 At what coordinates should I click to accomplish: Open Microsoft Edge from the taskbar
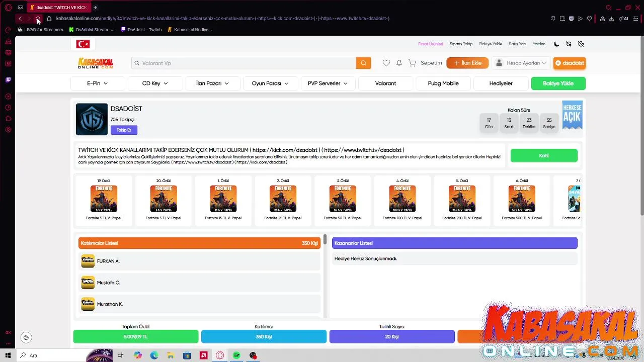(154, 355)
